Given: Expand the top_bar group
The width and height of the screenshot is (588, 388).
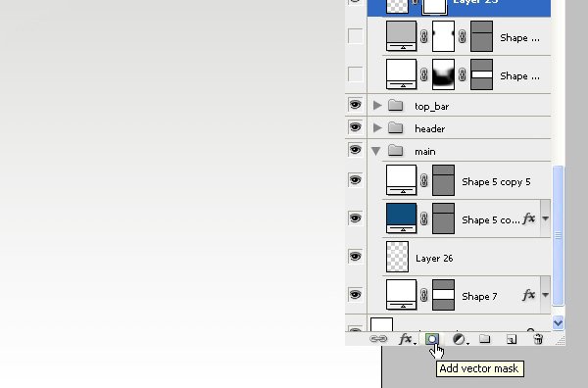Looking at the screenshot, I should coord(377,106).
